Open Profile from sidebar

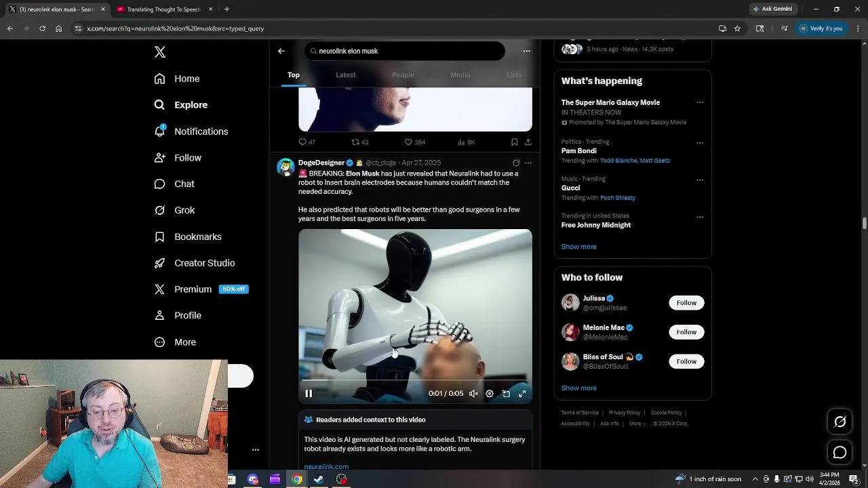[178, 315]
